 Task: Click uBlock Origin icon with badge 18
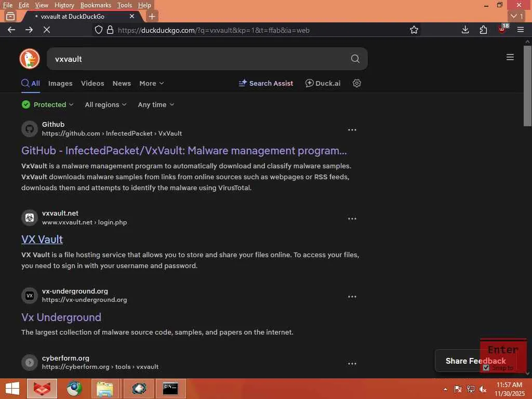502,29
